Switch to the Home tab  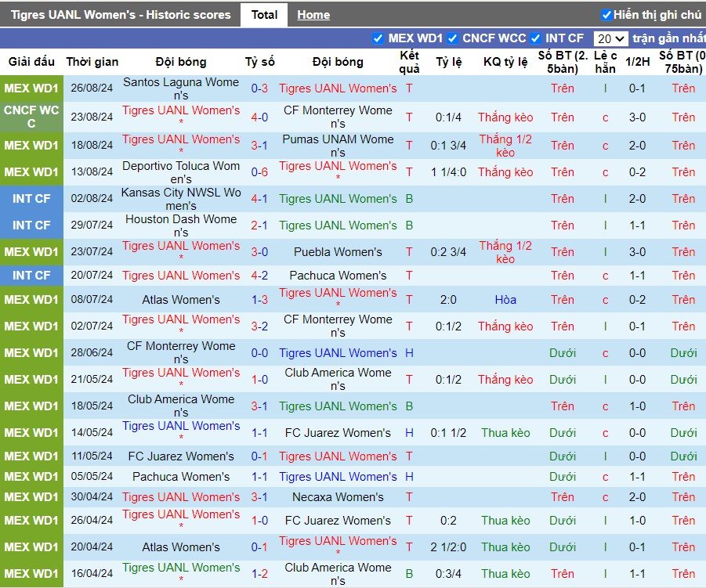pyautogui.click(x=313, y=15)
